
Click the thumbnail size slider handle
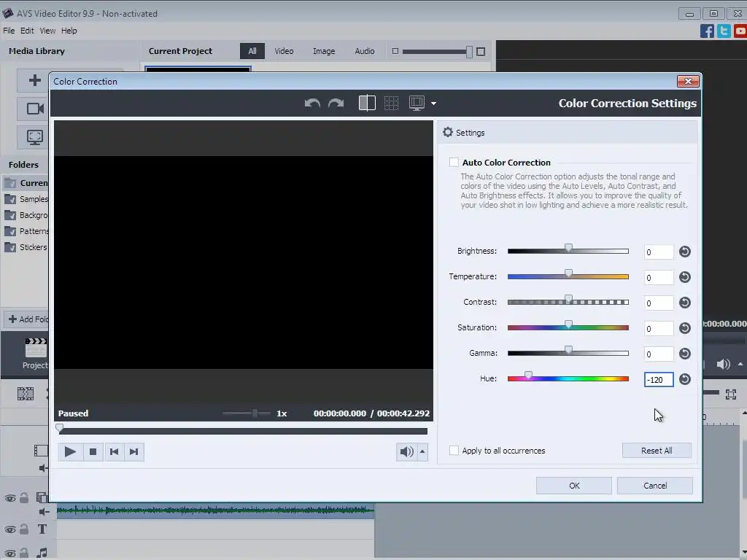469,52
